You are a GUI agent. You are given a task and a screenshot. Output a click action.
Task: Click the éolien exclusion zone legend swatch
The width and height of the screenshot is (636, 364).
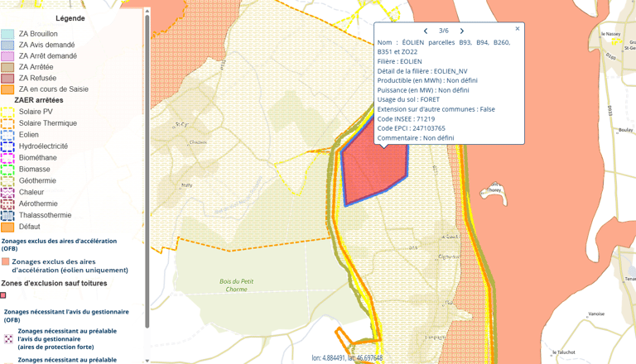tap(5, 261)
